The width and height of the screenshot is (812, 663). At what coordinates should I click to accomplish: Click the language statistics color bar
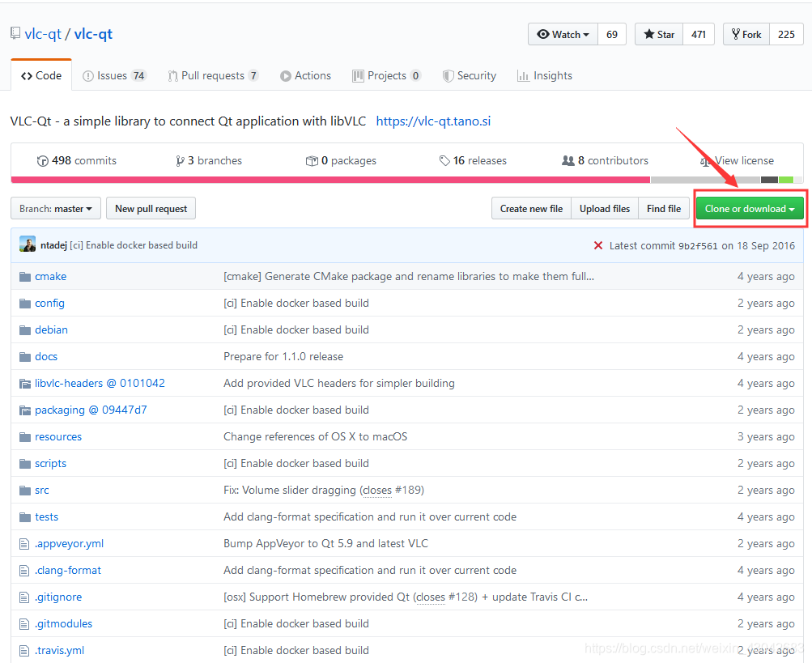pyautogui.click(x=406, y=180)
